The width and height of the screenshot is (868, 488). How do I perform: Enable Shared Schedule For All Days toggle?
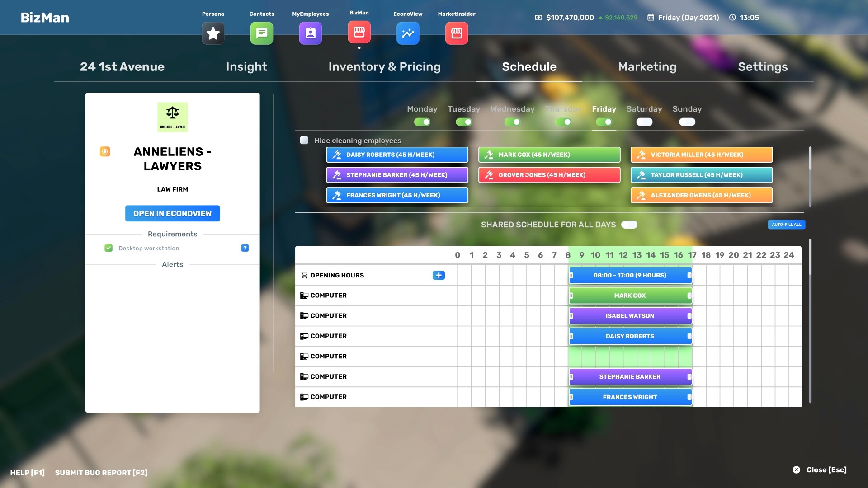click(629, 225)
